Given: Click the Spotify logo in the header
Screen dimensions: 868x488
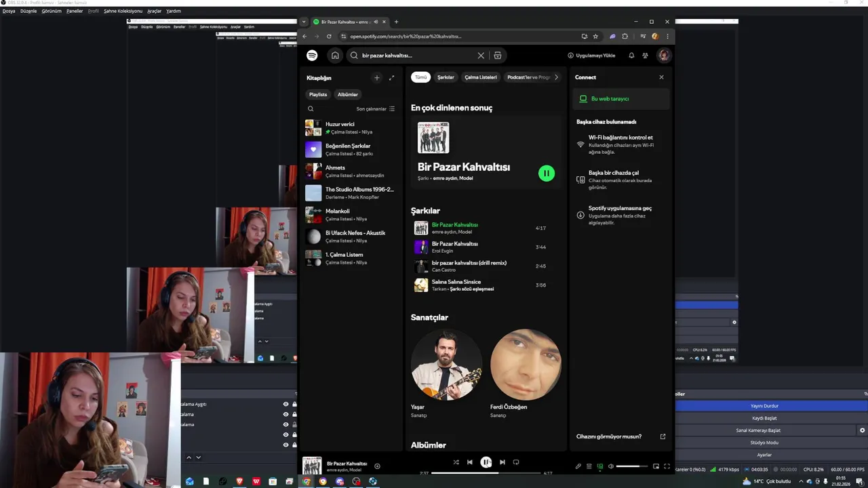Looking at the screenshot, I should coord(312,56).
